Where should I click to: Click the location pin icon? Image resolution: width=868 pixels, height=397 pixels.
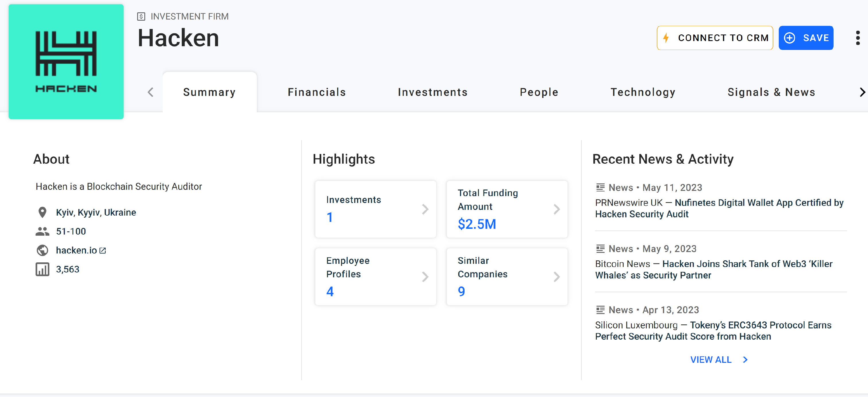(42, 212)
